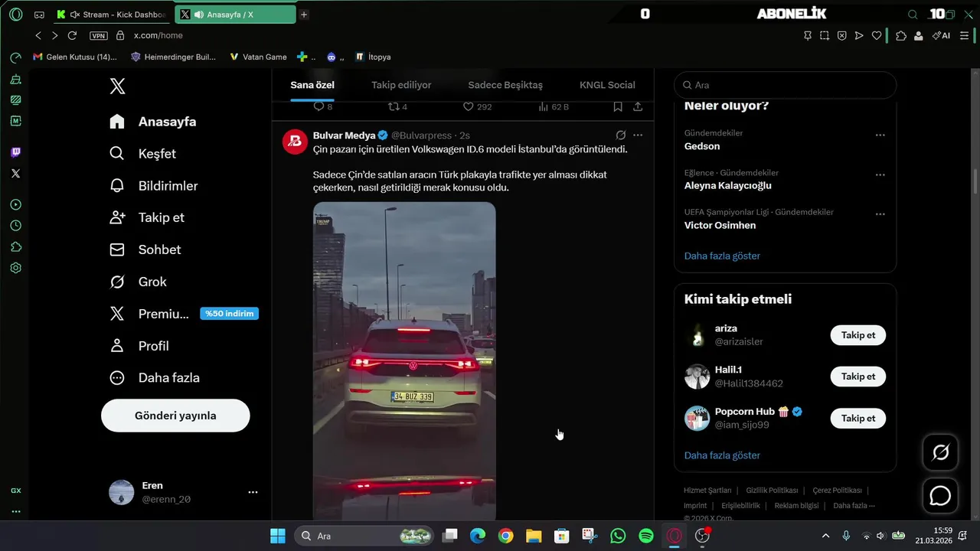Switch to Sadece Beşiktaş tab
The width and height of the screenshot is (980, 551).
click(505, 85)
